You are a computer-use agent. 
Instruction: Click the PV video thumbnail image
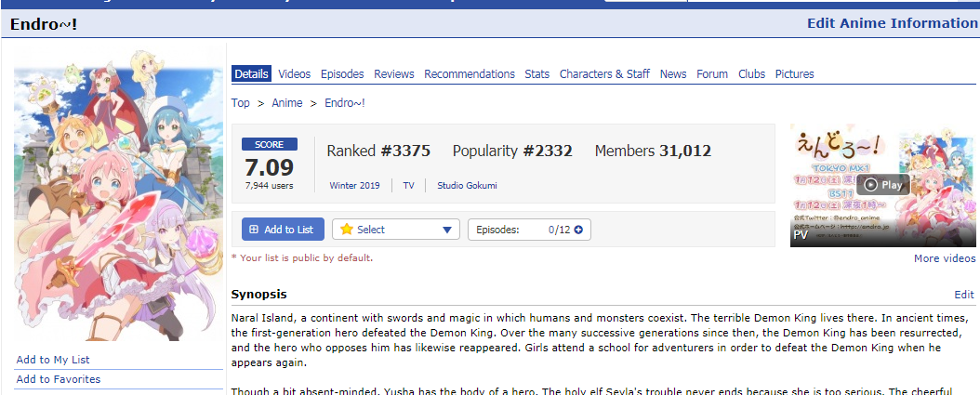882,186
